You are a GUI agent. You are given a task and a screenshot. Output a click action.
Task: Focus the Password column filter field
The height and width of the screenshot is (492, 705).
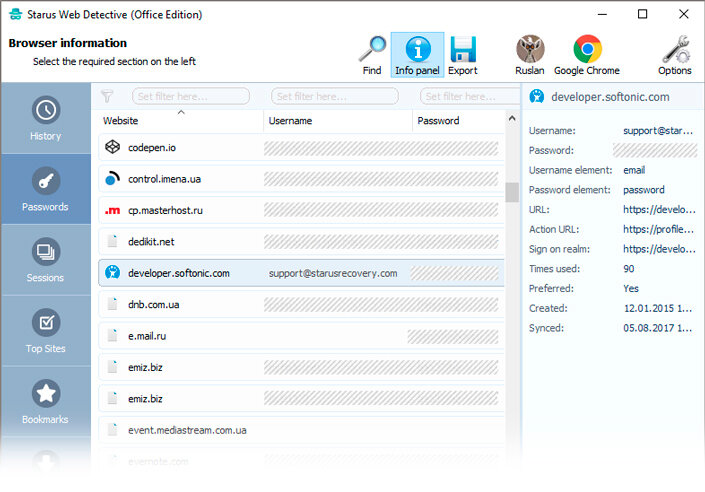[469, 96]
